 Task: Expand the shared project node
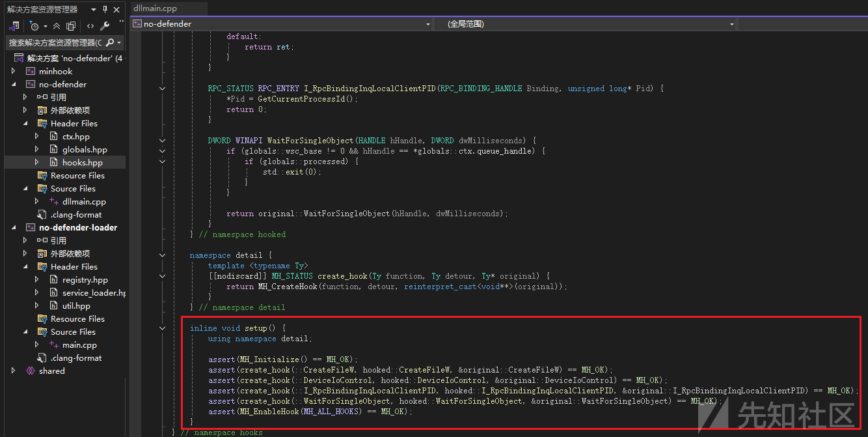[x=14, y=371]
